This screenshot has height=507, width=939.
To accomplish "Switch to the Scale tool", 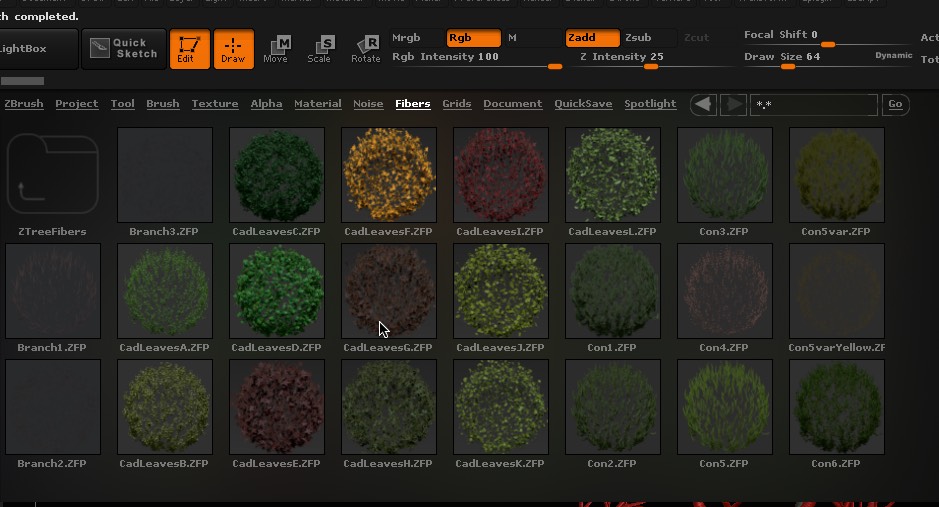I will [320, 49].
